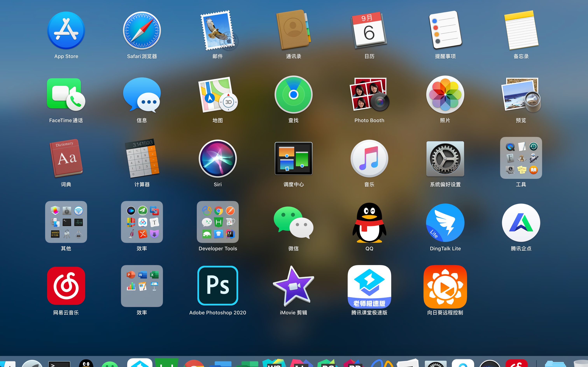The image size is (588, 367).
Task: Launch FaceTime app
Action: click(x=66, y=95)
